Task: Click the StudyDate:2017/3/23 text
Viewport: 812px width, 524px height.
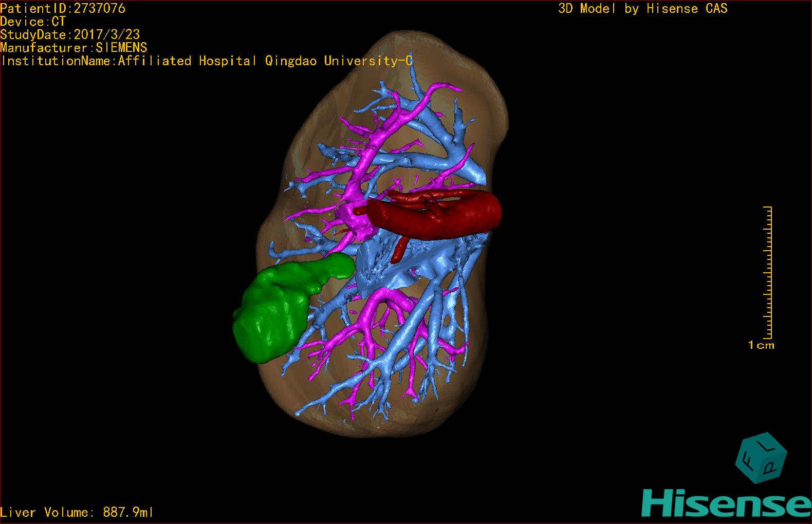Action: 70,35
